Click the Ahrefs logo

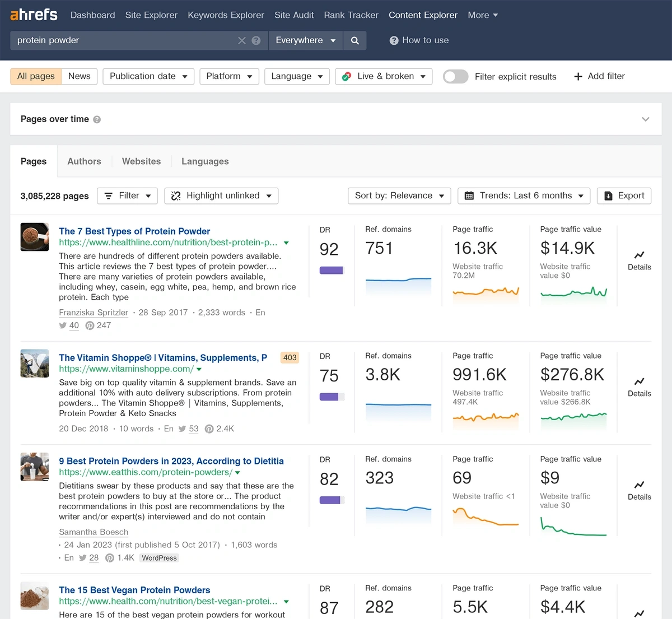tap(34, 15)
